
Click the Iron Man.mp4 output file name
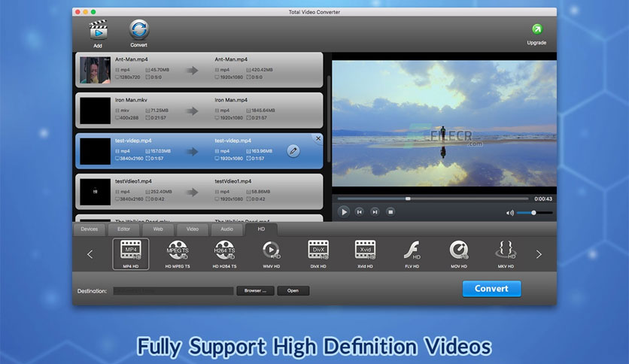pyautogui.click(x=231, y=100)
